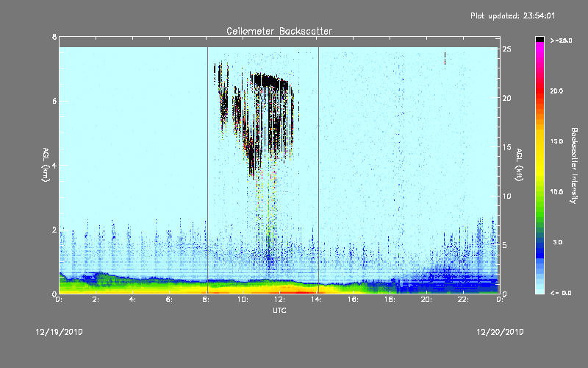Click the vertical gray marker line near 8:00 UTC
The width and height of the screenshot is (588, 368).
[207, 170]
